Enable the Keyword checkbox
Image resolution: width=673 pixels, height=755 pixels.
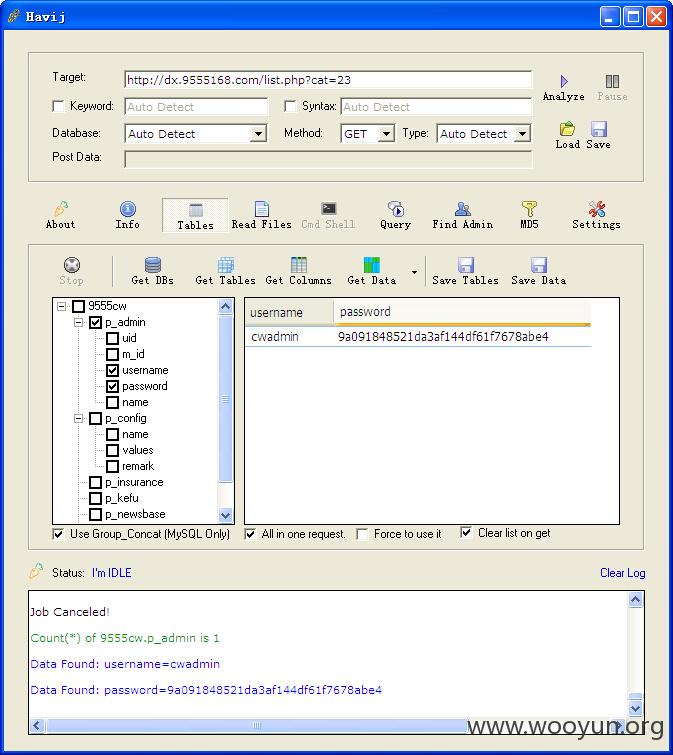58,106
